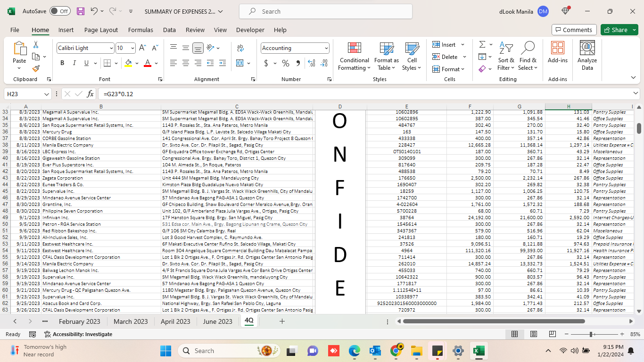Click the AutoSum sigma icon
The width and height of the screenshot is (644, 362).
click(x=482, y=44)
